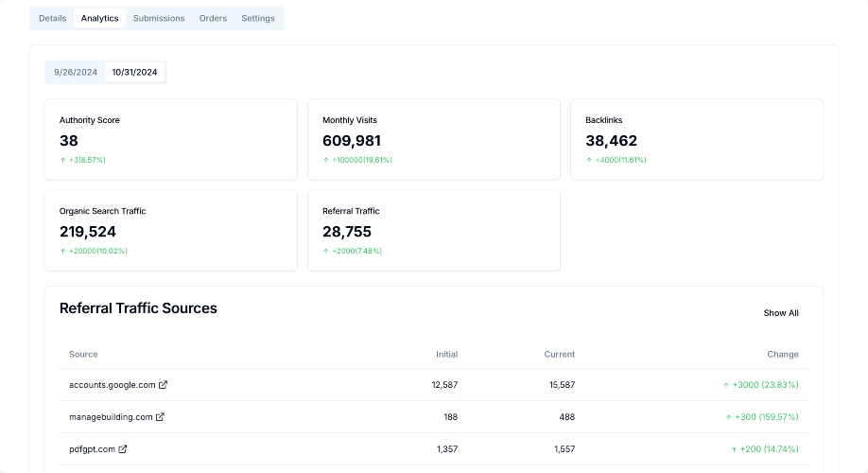Open external link icon beside accounts.google.com
This screenshot has height=473, width=868.
pos(164,385)
